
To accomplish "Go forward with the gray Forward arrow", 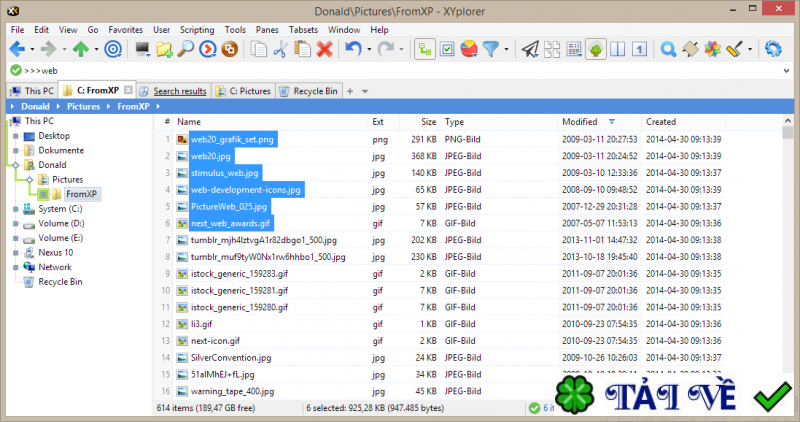I will pyautogui.click(x=48, y=49).
